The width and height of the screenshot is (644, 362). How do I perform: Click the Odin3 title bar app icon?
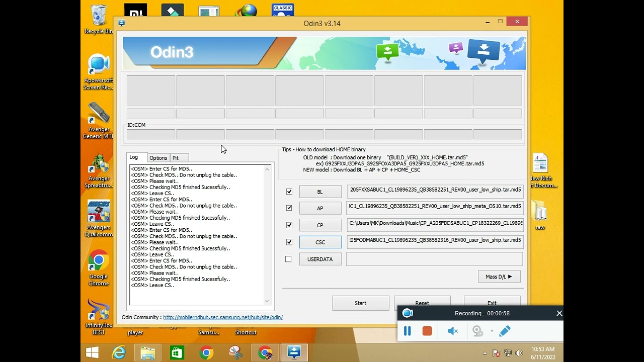pos(121,23)
